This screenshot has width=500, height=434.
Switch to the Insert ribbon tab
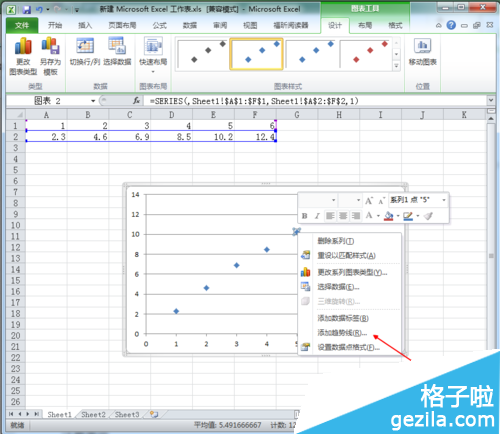(x=85, y=25)
